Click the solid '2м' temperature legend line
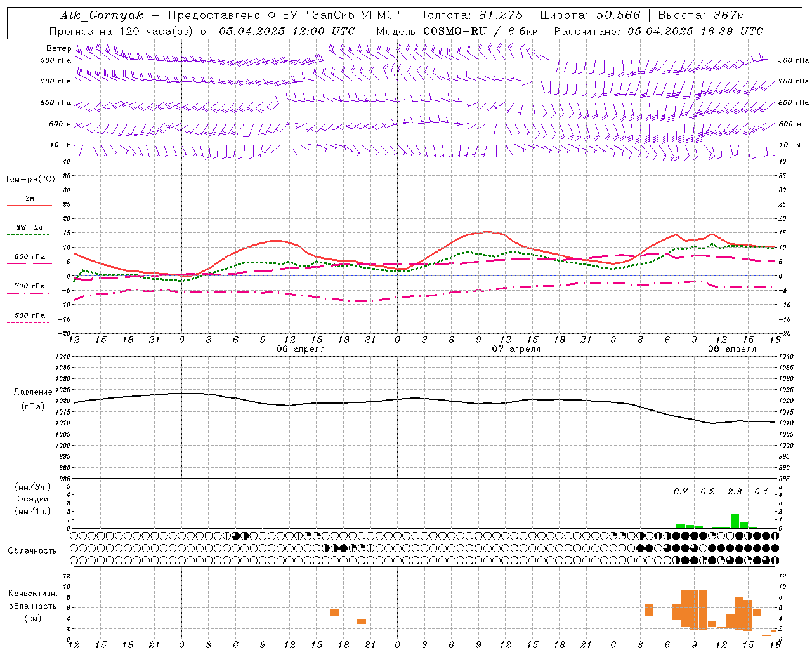The image size is (812, 650). coord(29,205)
